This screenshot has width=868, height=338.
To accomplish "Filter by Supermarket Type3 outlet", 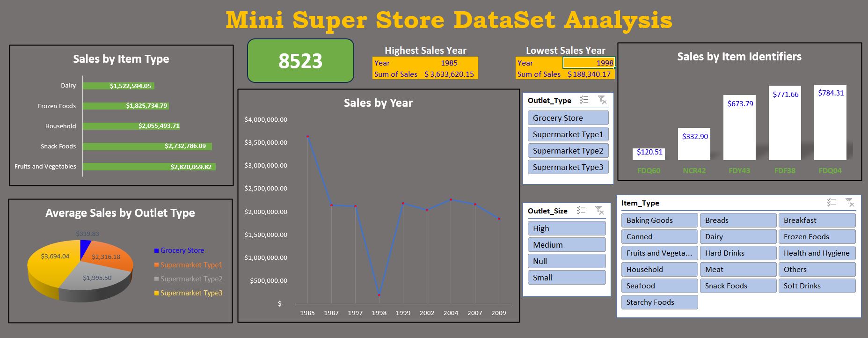I will [568, 167].
